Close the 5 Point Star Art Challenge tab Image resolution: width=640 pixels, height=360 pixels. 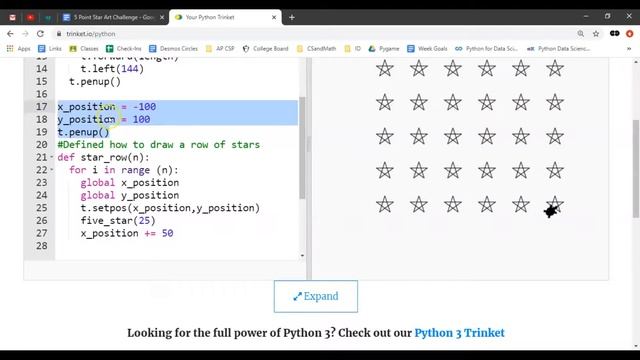pyautogui.click(x=162, y=18)
